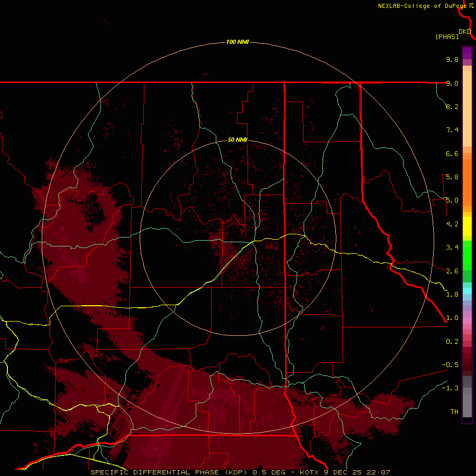
Task: Click the [PHAS] legend heading
Action: click(x=447, y=36)
